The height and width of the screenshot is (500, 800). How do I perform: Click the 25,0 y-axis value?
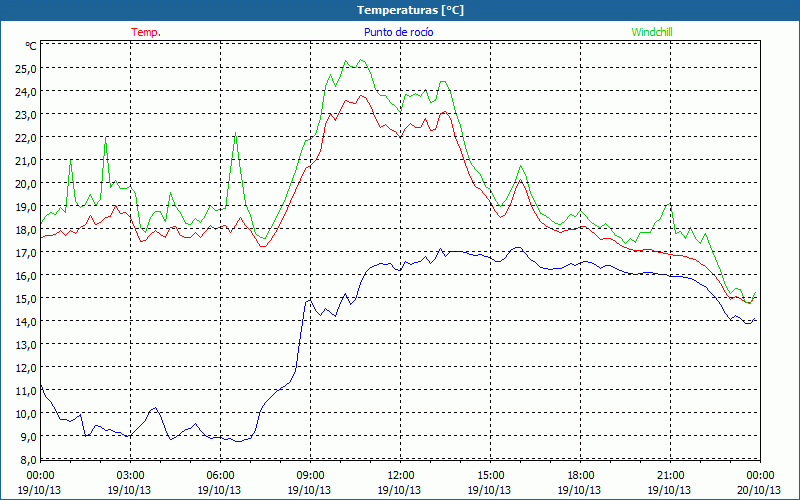coord(26,69)
